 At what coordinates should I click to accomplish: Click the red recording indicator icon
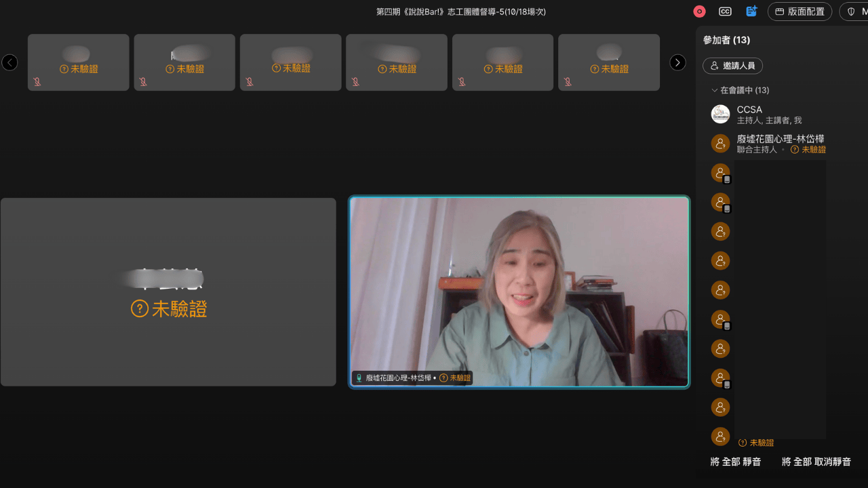pyautogui.click(x=699, y=12)
